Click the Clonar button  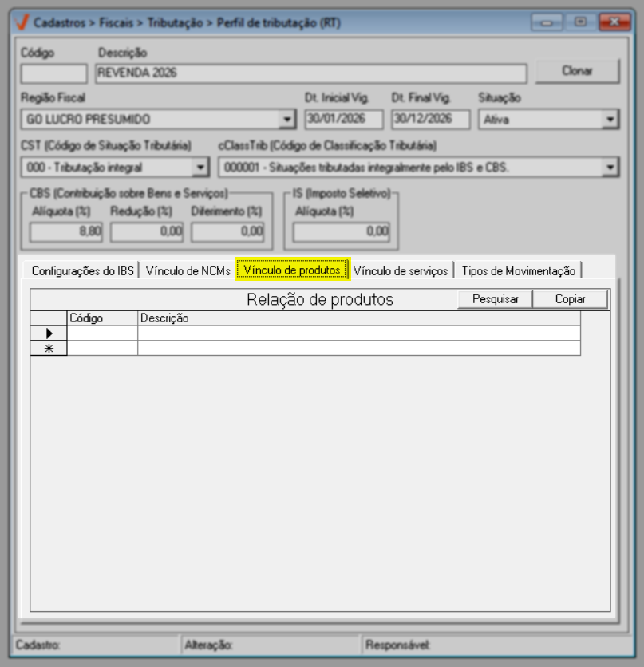(577, 71)
